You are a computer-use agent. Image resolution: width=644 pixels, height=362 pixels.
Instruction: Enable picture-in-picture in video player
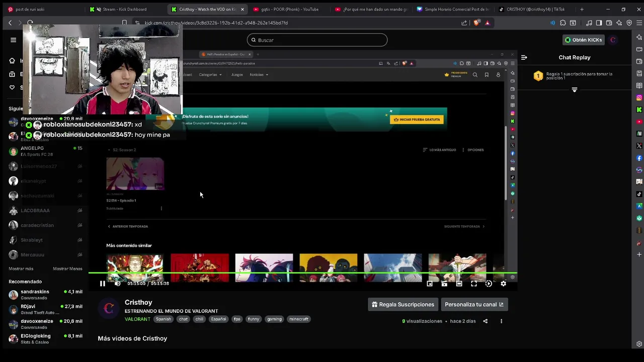click(430, 284)
